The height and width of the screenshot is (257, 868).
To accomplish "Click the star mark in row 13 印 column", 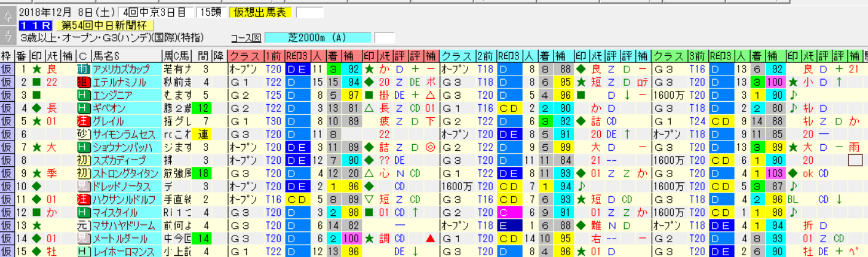I will click(36, 225).
